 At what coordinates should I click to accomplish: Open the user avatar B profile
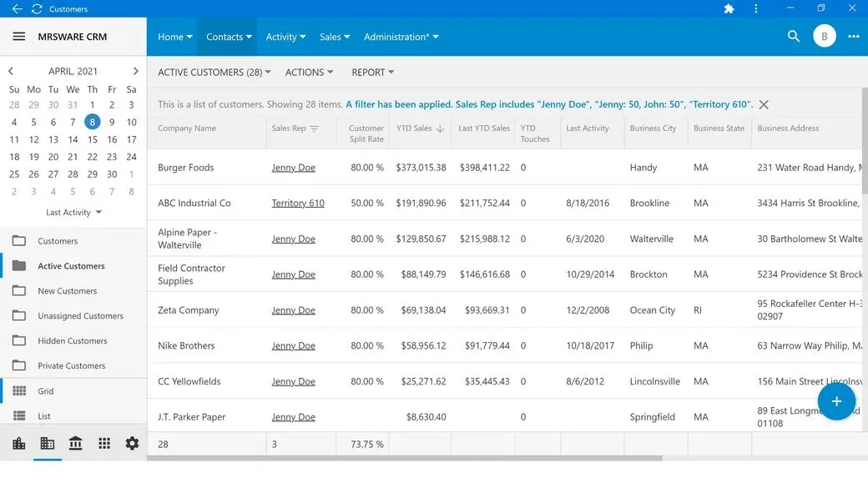tap(825, 37)
